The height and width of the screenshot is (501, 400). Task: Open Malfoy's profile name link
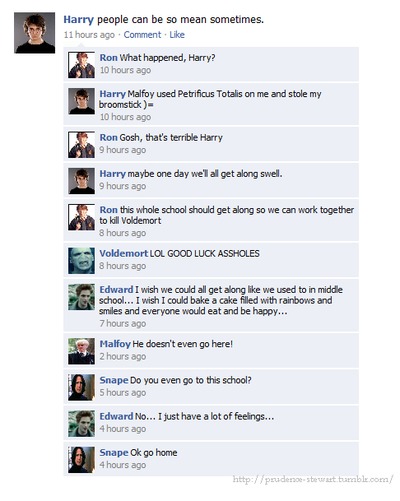click(x=115, y=344)
